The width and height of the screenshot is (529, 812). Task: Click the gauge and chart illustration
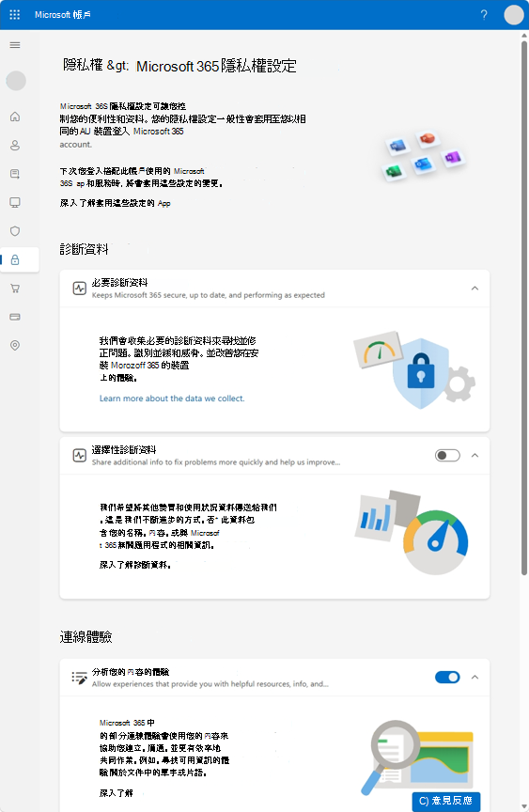click(x=412, y=532)
